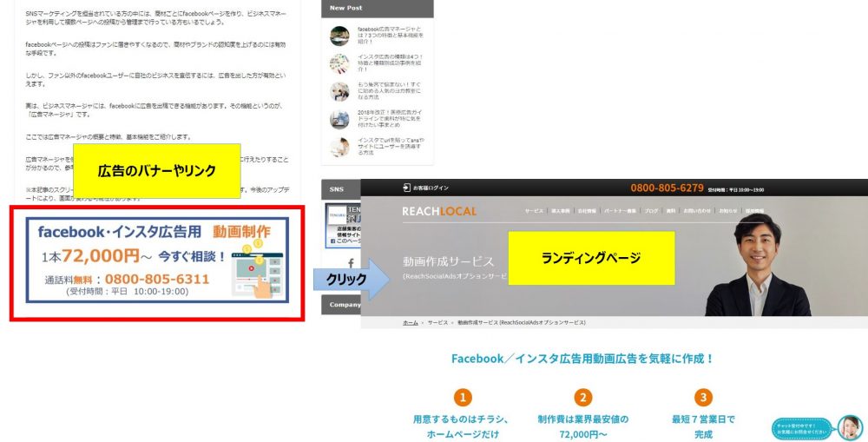Open the ブログ navigation menu item
Viewport: 868px width, 442px height.
pos(652,211)
